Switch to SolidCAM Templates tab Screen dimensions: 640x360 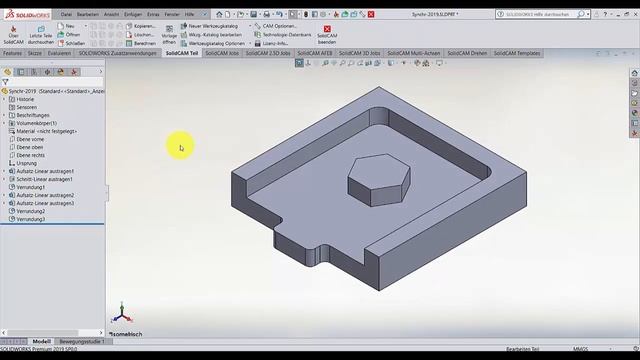[x=517, y=53]
